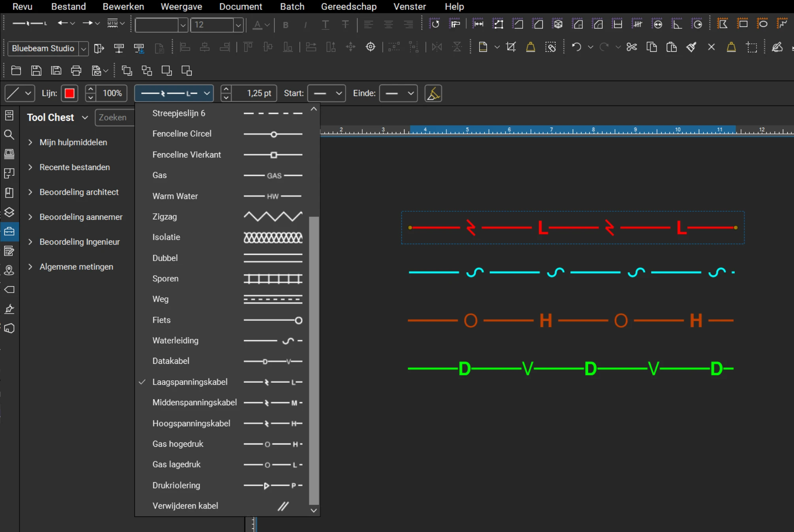Click the Delete X icon
The width and height of the screenshot is (794, 532).
pyautogui.click(x=711, y=47)
